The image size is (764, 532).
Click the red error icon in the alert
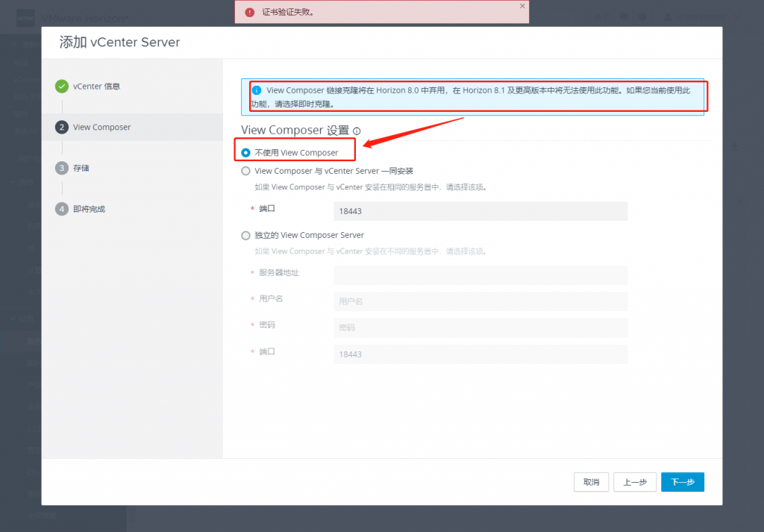pyautogui.click(x=249, y=12)
